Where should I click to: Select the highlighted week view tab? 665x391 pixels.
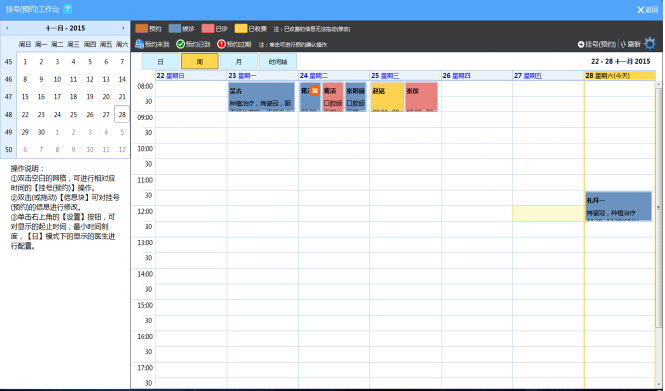point(200,61)
